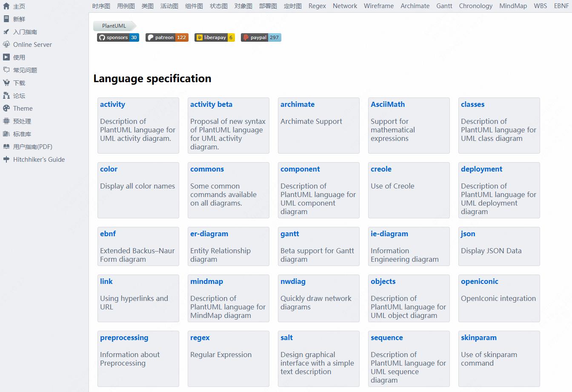Open the Regex menu item
This screenshot has width=572, height=392.
click(x=317, y=6)
